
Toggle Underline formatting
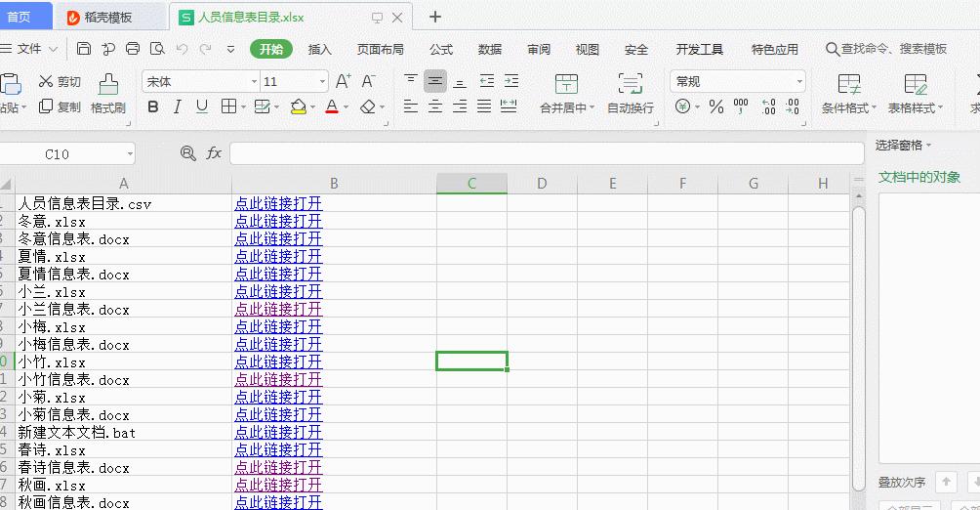[201, 107]
